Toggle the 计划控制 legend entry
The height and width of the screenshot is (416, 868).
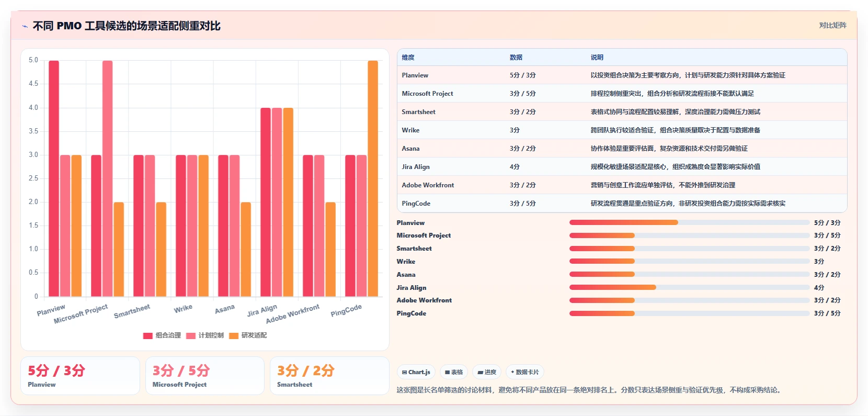[205, 335]
